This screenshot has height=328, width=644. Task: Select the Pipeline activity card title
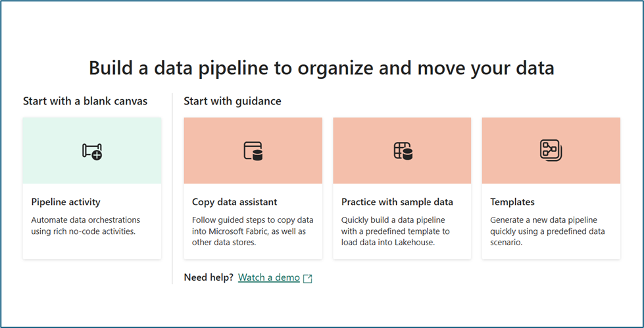[66, 202]
